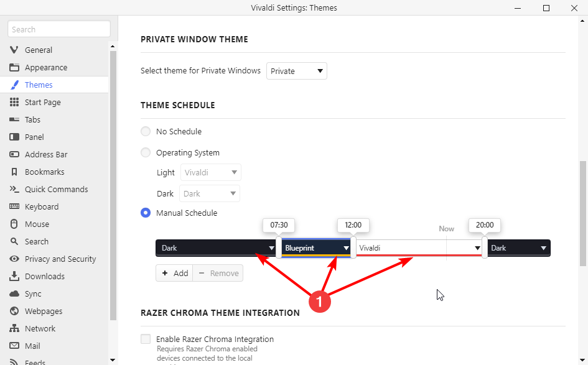Click the Start Page grid icon
588x365 pixels.
click(14, 102)
